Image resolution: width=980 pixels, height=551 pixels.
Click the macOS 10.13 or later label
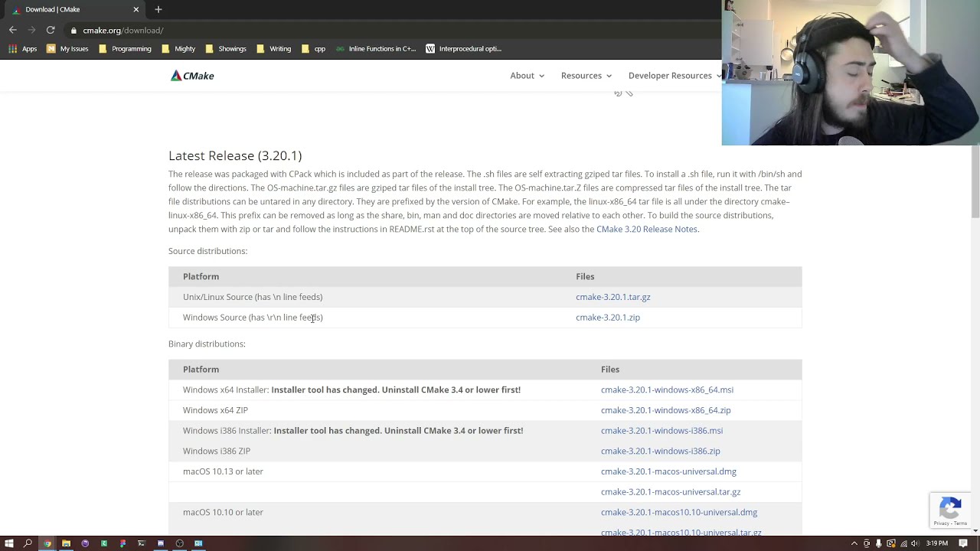[223, 471]
